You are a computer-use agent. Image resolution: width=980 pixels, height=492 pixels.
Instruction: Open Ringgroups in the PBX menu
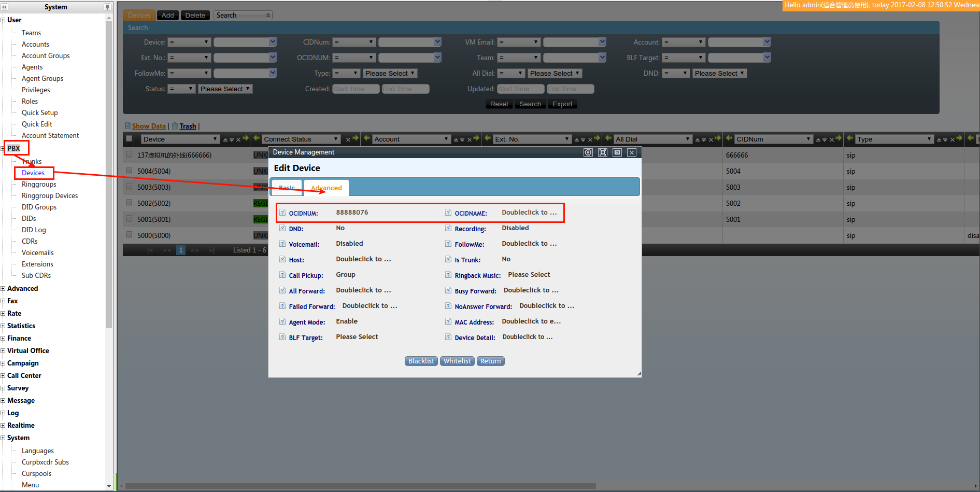[39, 184]
